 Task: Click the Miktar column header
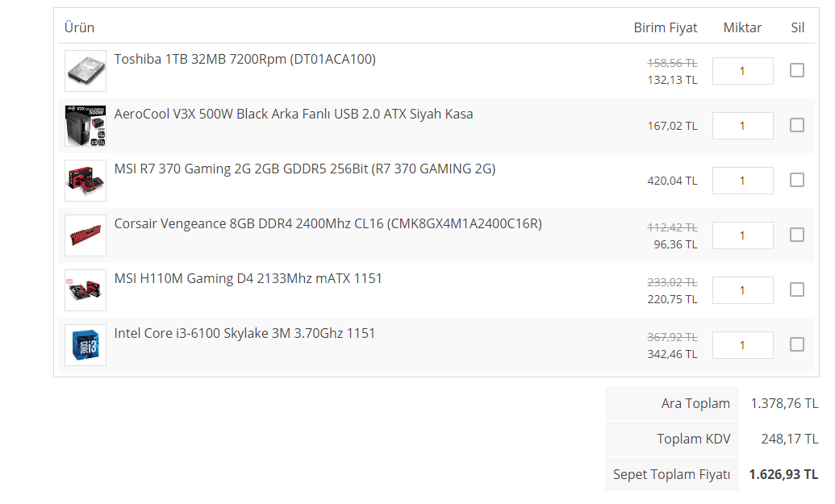742,27
